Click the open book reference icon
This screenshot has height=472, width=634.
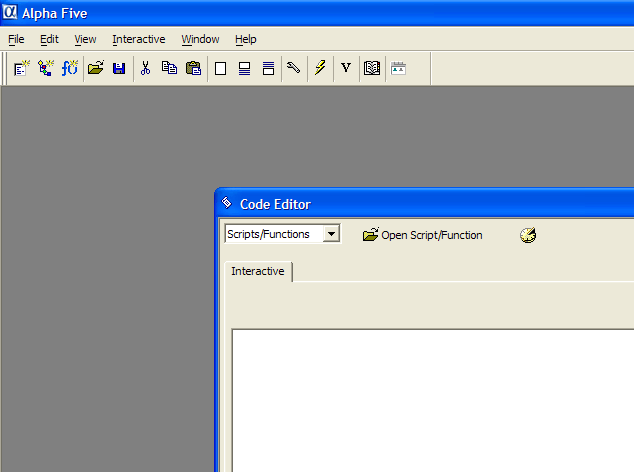pyautogui.click(x=372, y=68)
